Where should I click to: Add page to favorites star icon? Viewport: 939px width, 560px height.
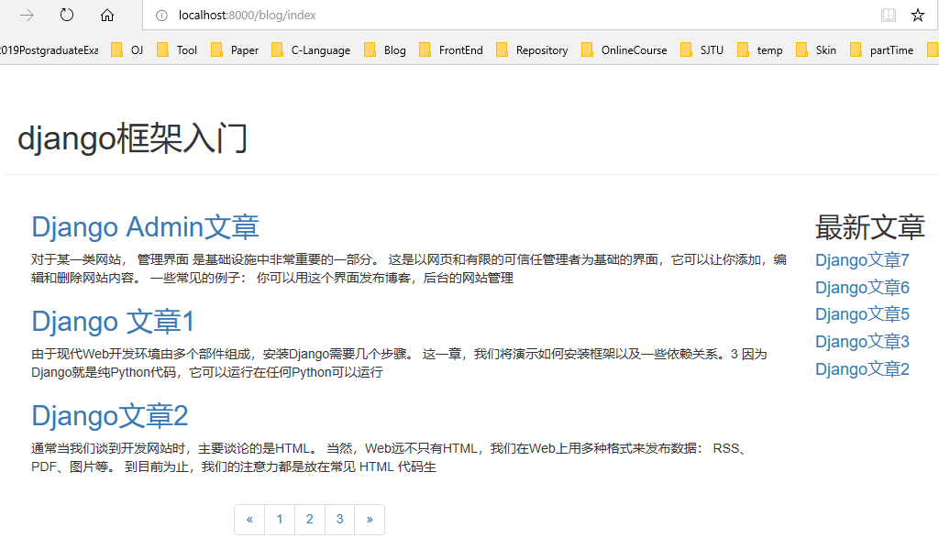[x=917, y=15]
